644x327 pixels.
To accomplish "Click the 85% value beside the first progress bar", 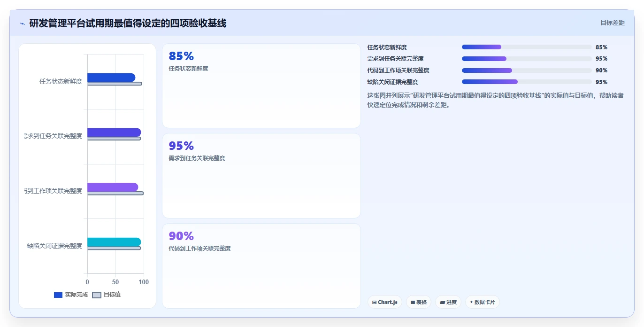I will (601, 47).
